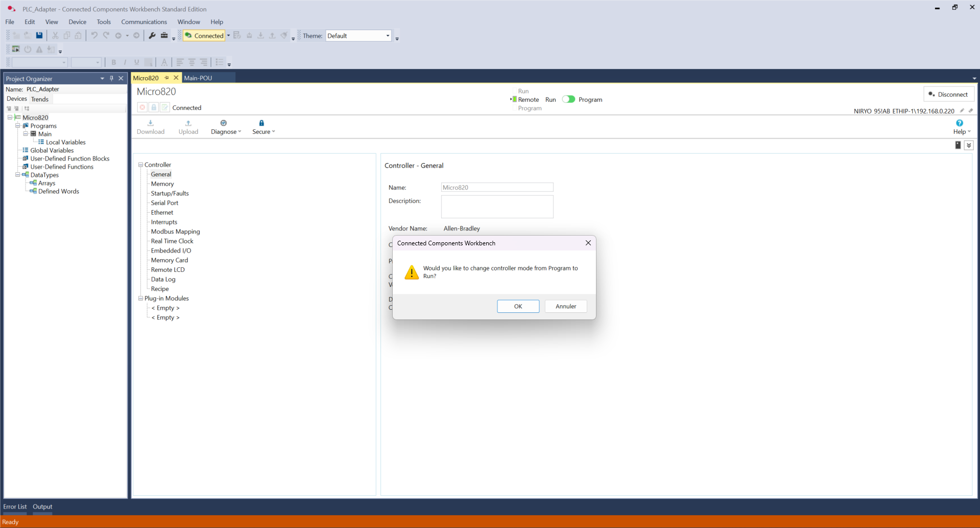Collapse the DataTypes tree node
The image size is (980, 528).
pos(18,175)
